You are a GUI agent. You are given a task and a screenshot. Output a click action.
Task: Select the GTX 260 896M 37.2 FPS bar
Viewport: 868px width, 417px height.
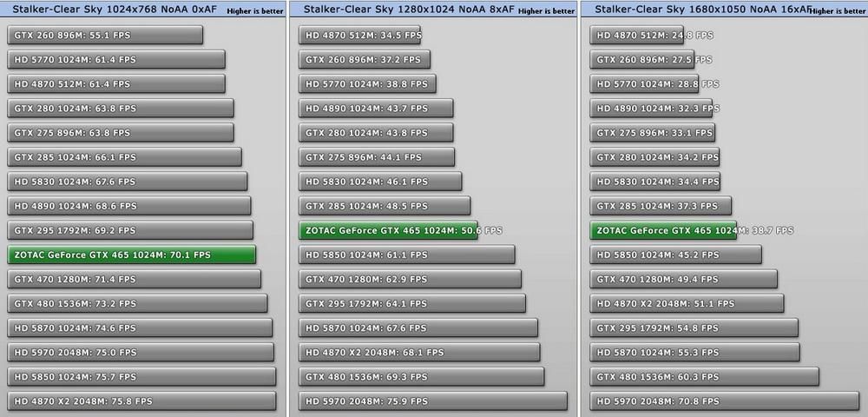point(365,59)
